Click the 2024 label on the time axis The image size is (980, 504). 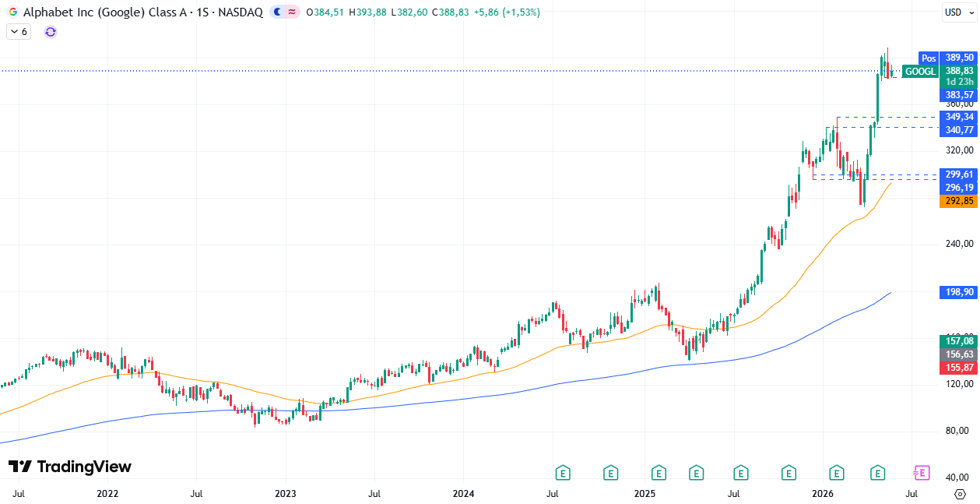tap(464, 493)
